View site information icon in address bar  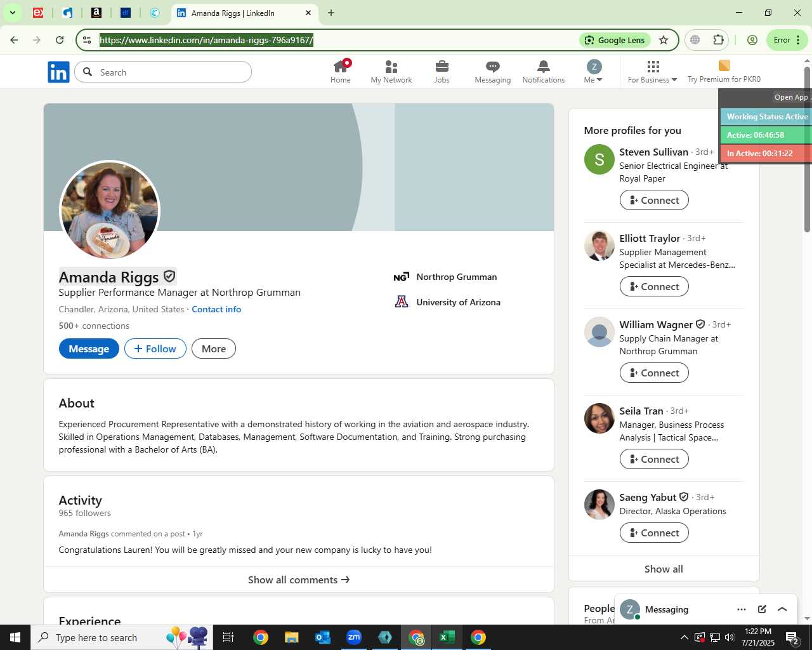click(x=87, y=40)
